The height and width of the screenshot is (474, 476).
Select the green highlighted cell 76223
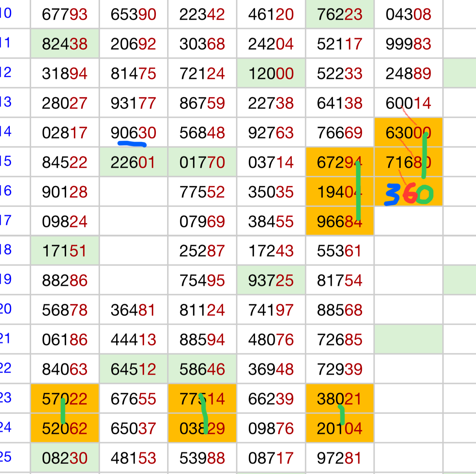340,14
